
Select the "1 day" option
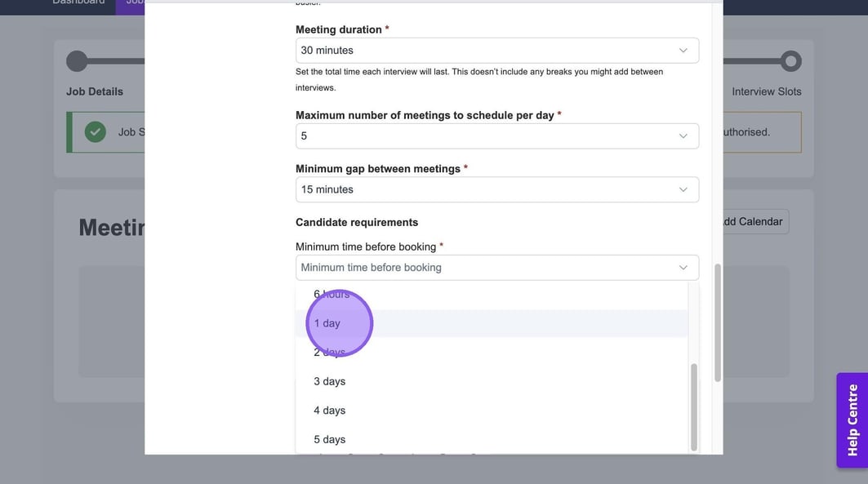tap(327, 323)
